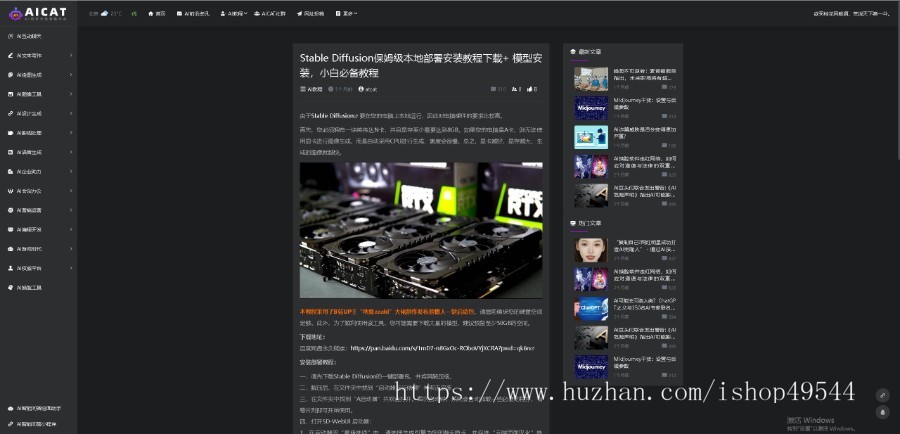Viewport: 900px width, 434px height.
Task: Open Midjourney干货 article title in 热门文章
Action: [645, 362]
